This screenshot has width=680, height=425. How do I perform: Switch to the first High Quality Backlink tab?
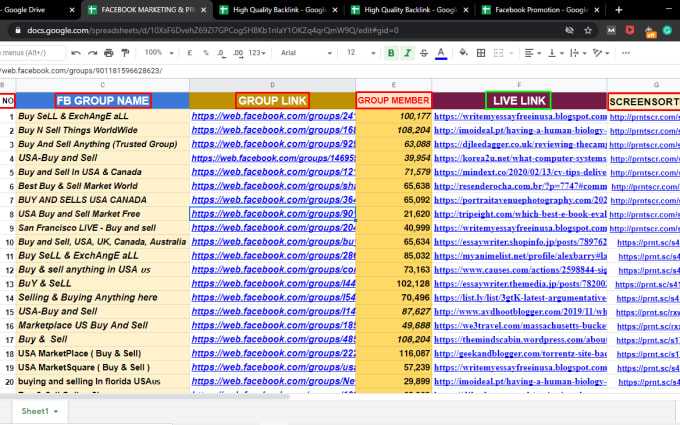coord(278,10)
